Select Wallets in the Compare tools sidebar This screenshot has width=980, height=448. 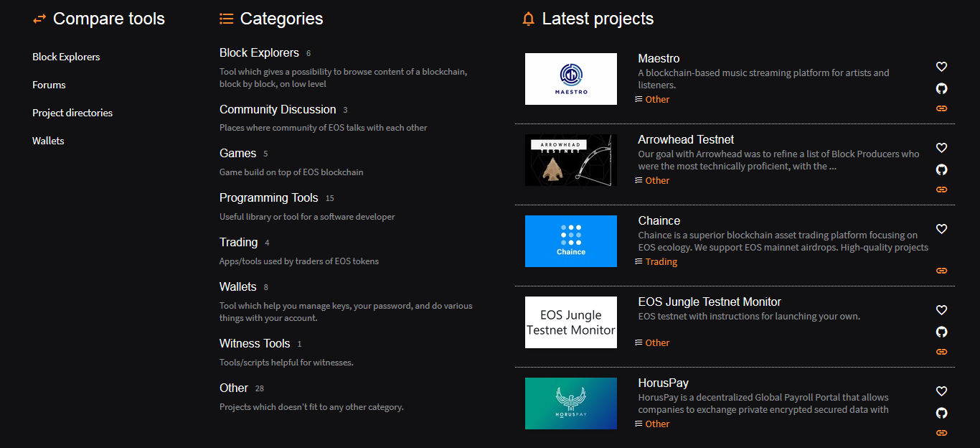point(48,140)
